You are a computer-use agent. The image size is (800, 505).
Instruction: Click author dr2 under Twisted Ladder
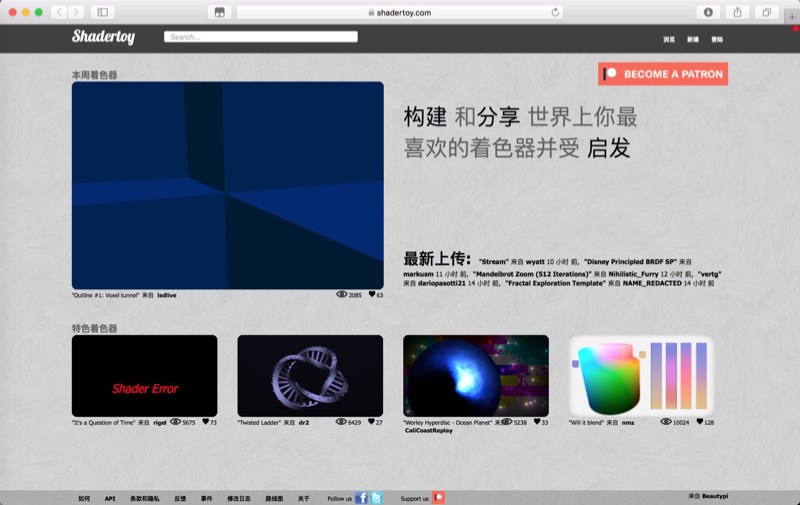tap(304, 422)
